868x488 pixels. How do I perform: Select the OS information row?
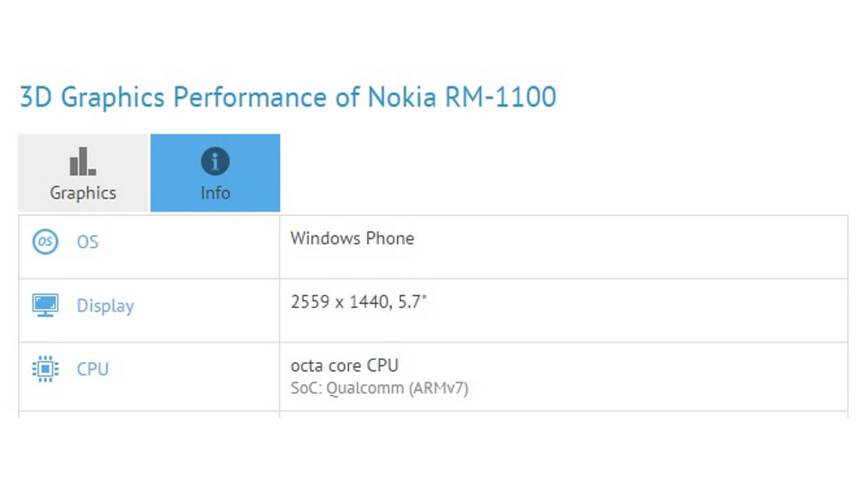click(434, 246)
